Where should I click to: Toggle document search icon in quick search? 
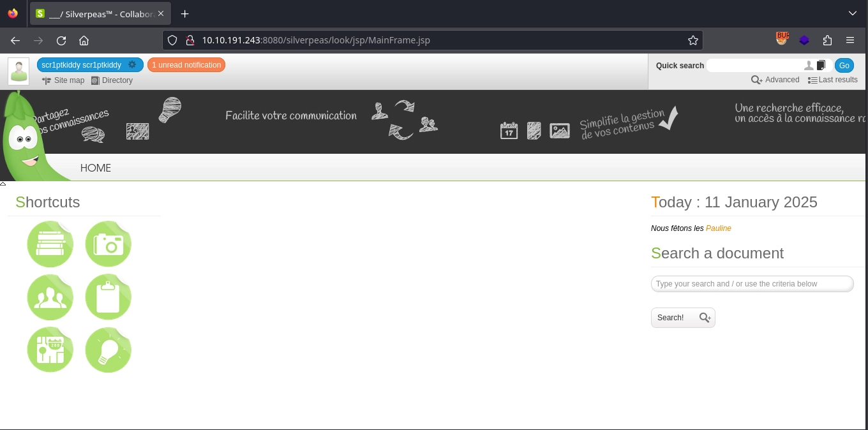(821, 65)
